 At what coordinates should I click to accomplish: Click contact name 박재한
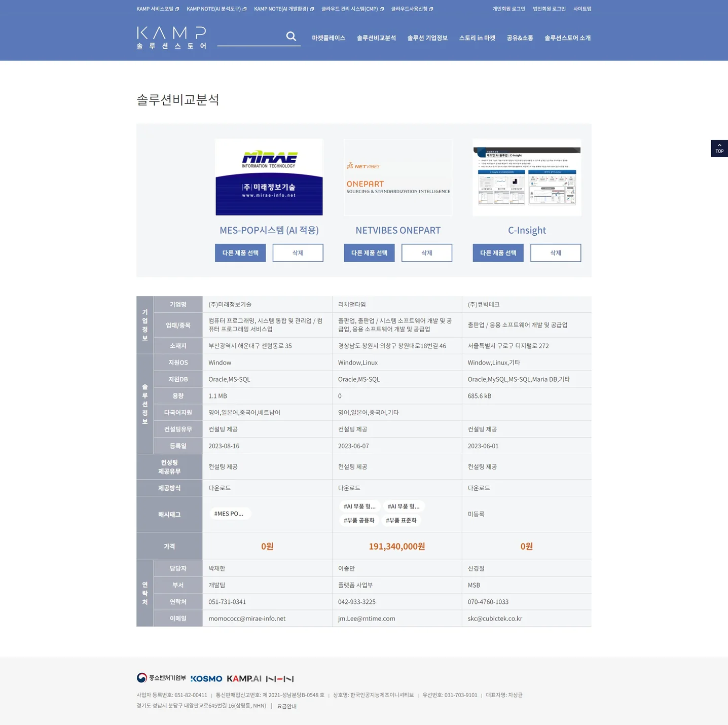coord(216,568)
